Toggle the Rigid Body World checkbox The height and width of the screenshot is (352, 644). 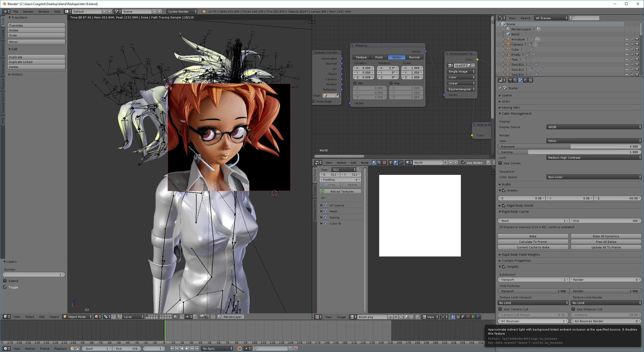504,206
